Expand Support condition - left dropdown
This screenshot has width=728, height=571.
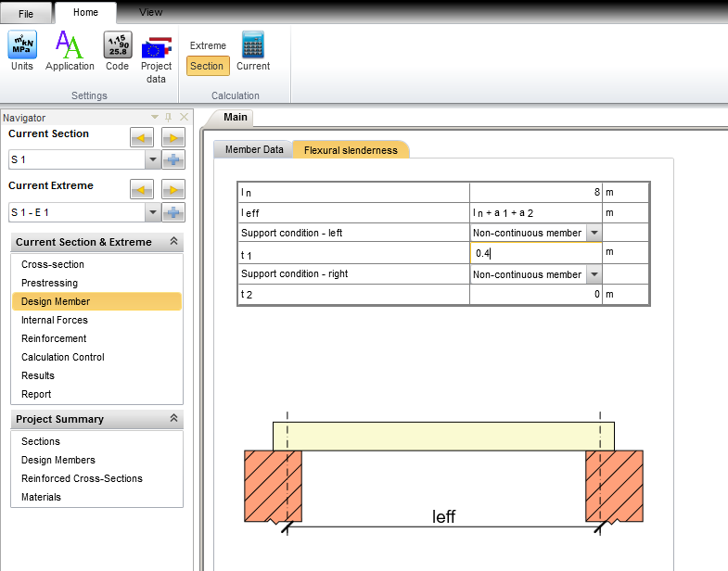[594, 233]
